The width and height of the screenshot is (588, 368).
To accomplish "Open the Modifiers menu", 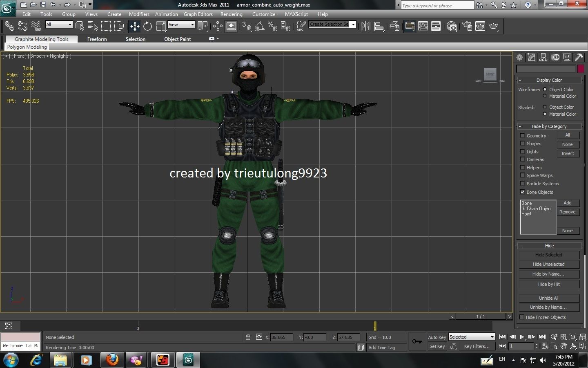I will (x=139, y=14).
